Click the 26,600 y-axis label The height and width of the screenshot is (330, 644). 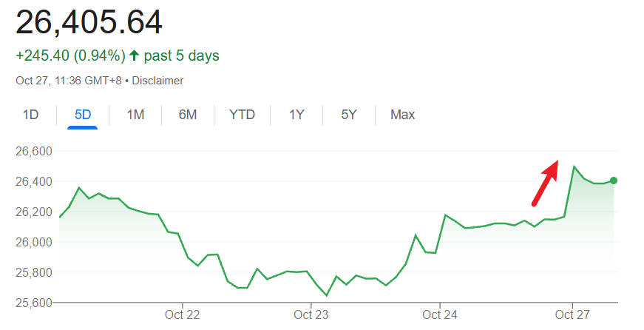click(34, 151)
